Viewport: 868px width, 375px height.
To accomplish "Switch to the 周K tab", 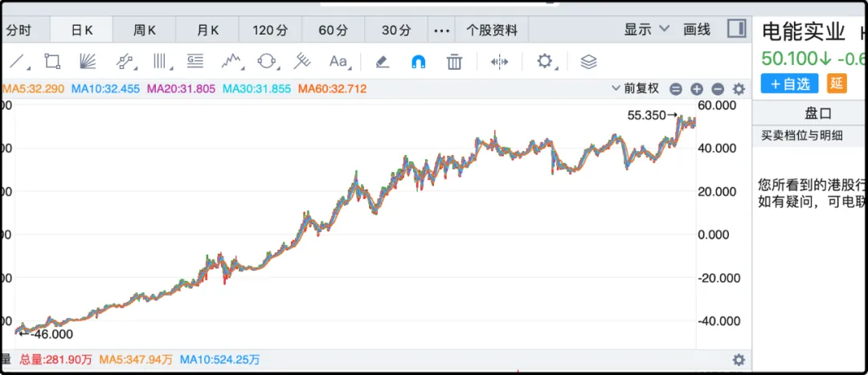I will pos(145,31).
